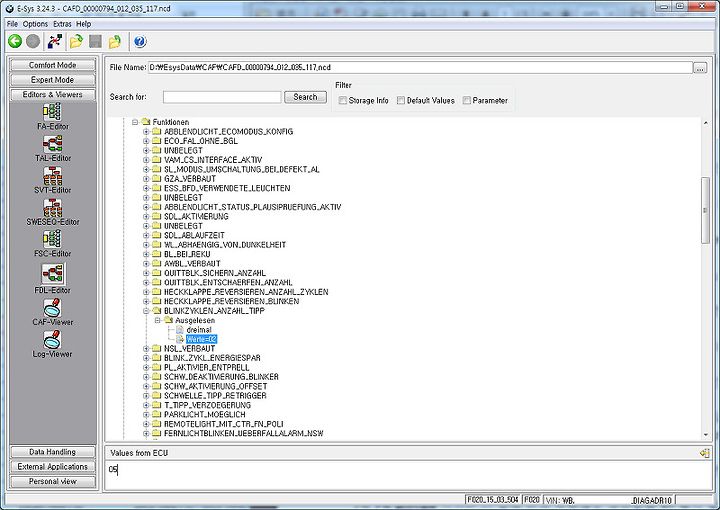This screenshot has height=510, width=720.
Task: Click the connection plug toolbar icon
Action: (x=55, y=42)
